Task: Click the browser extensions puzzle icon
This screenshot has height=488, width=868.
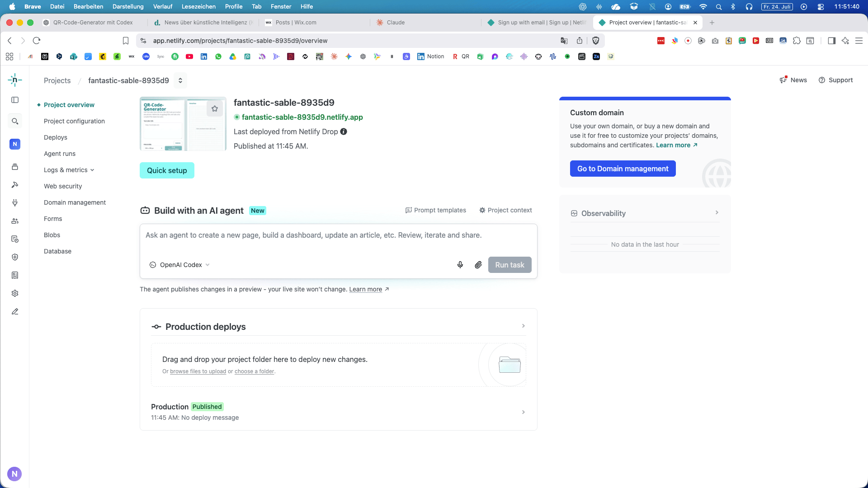Action: (x=797, y=41)
